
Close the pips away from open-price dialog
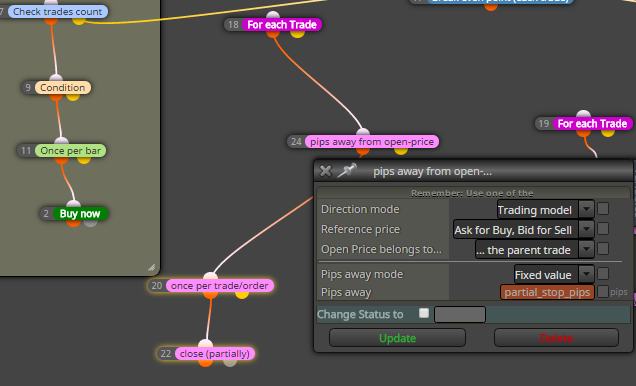click(325, 171)
